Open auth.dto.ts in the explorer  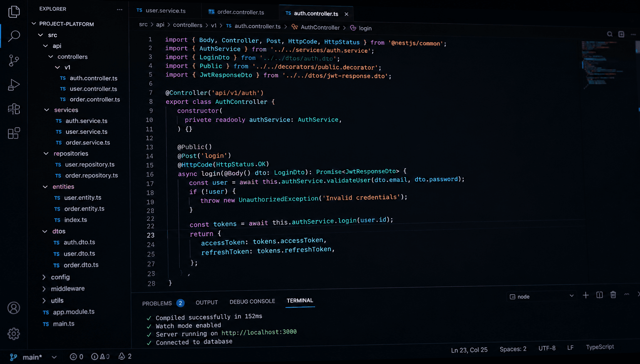click(79, 242)
